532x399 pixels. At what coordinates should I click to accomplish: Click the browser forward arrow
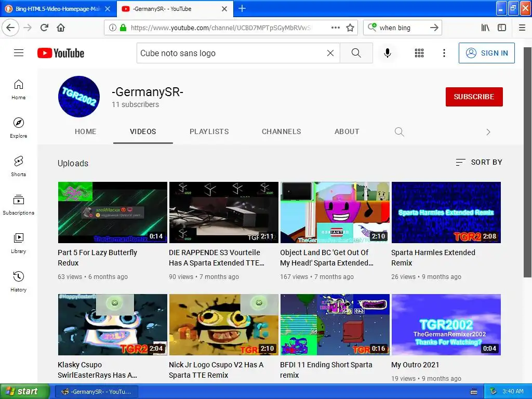(28, 28)
